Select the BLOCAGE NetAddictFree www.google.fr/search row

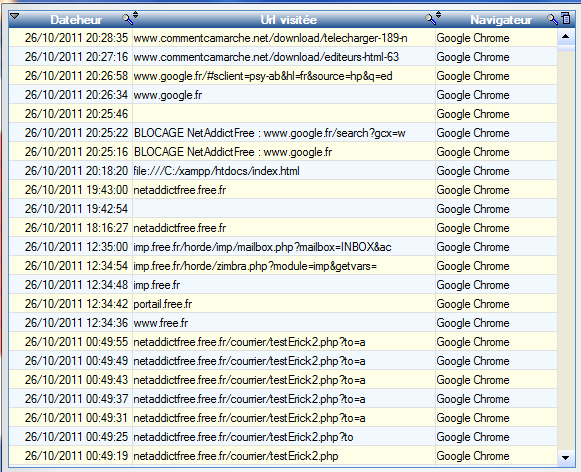click(283, 133)
